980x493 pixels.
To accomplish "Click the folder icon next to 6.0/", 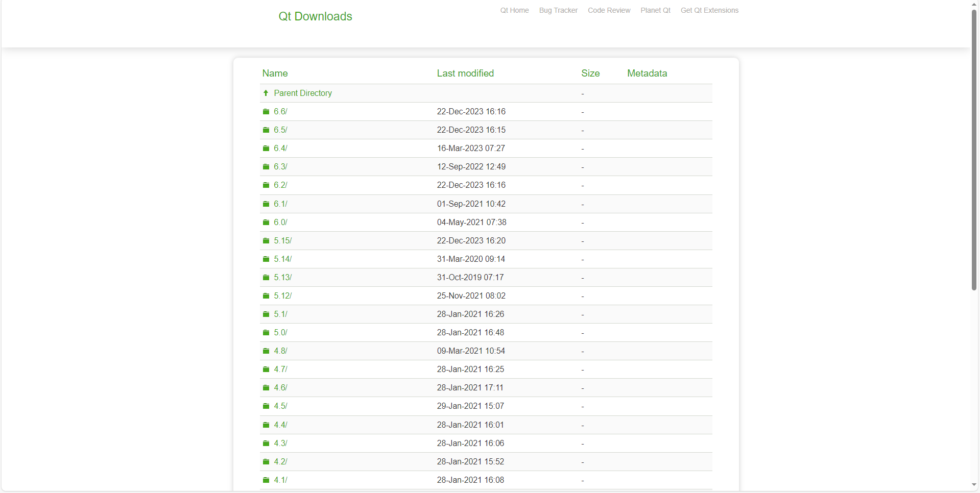I will click(x=266, y=222).
